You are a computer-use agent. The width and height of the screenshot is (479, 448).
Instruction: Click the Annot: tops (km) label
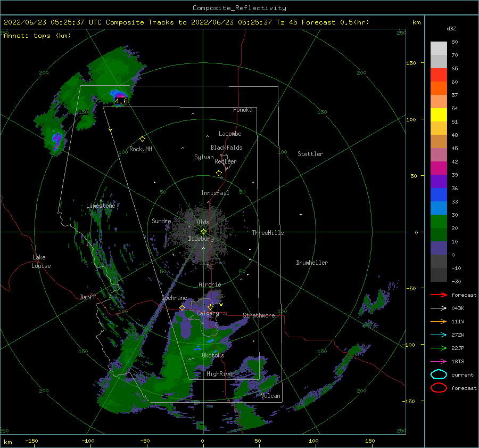click(37, 36)
